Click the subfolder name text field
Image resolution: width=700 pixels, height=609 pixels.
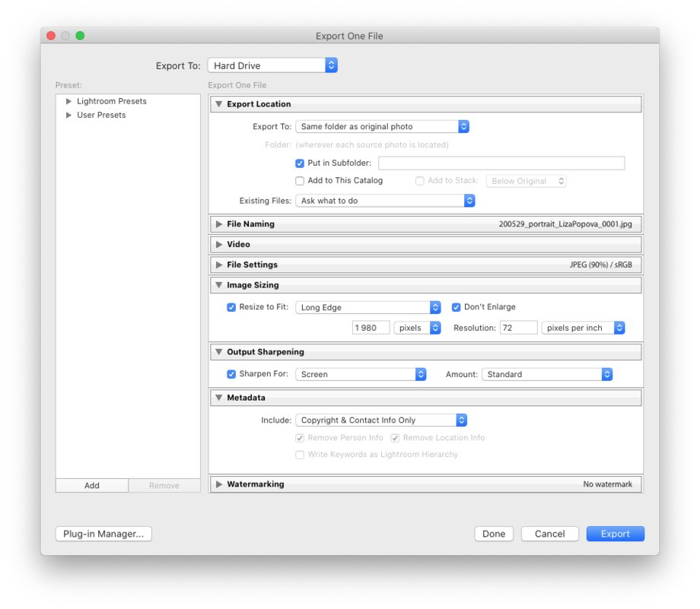[501, 163]
